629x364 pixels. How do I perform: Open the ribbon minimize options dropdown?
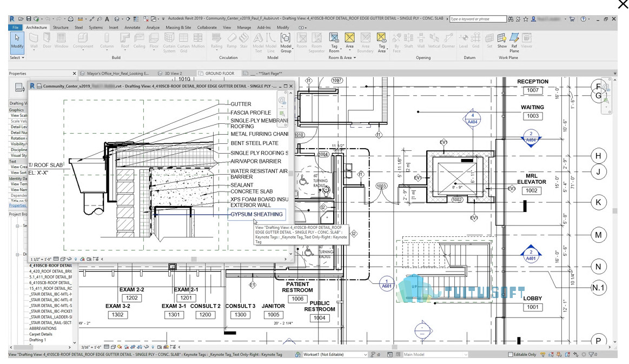(x=302, y=27)
